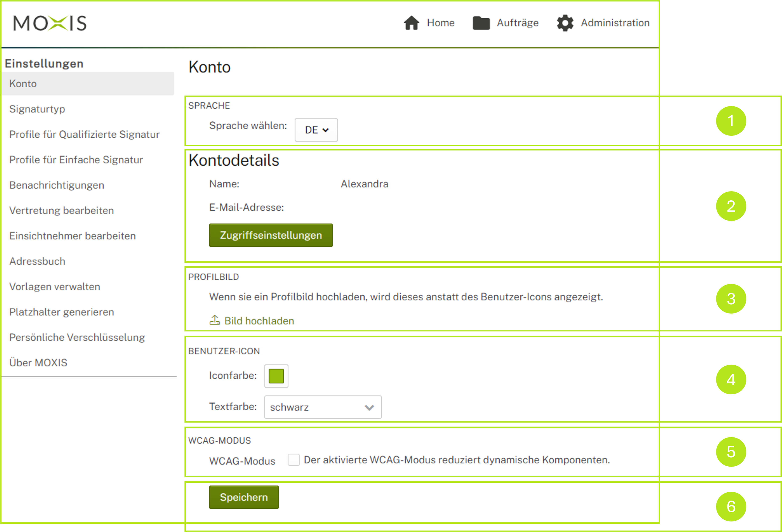Click the upload icon beside Bild hochladen
This screenshot has width=782, height=532.
coord(215,320)
